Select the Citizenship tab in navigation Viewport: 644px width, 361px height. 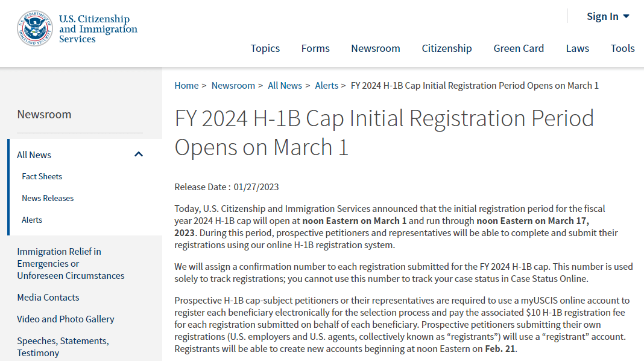click(x=447, y=48)
